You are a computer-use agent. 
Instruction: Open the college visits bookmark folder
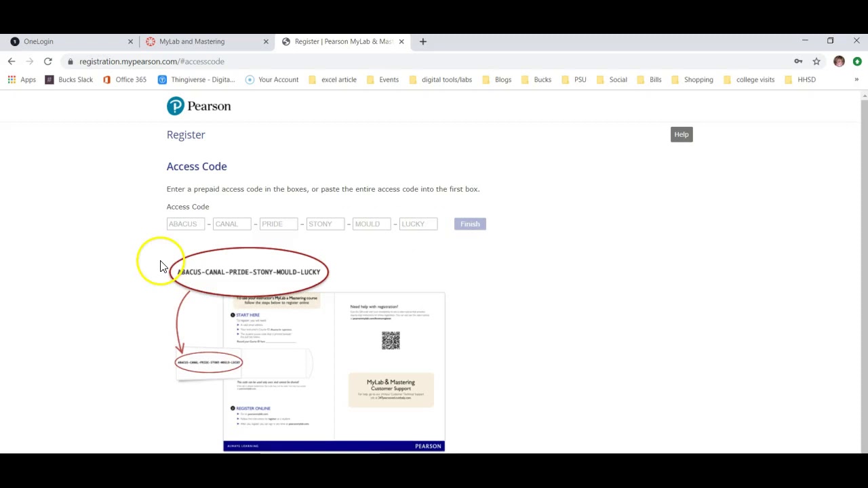(x=749, y=80)
